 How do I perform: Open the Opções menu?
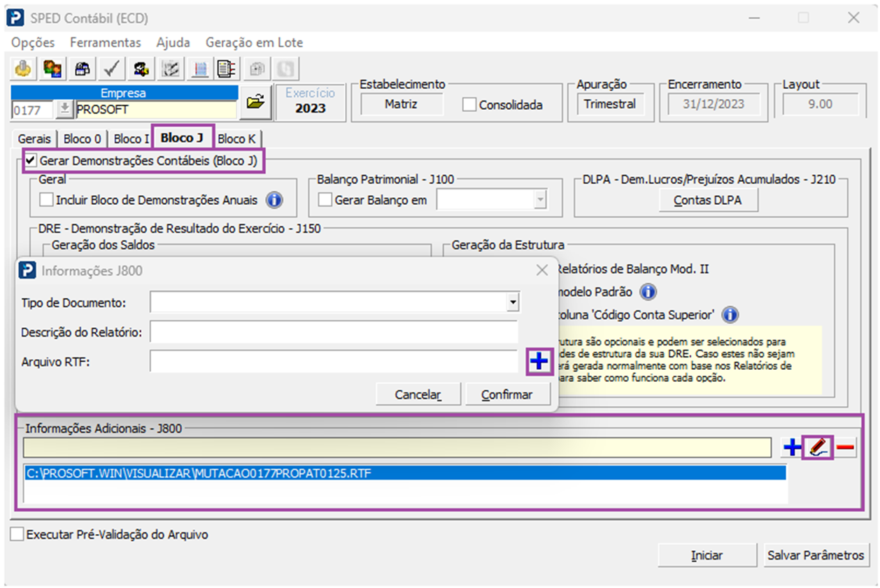33,43
